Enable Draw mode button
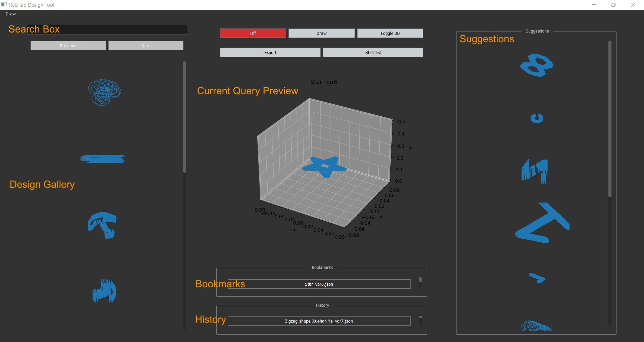 [321, 33]
